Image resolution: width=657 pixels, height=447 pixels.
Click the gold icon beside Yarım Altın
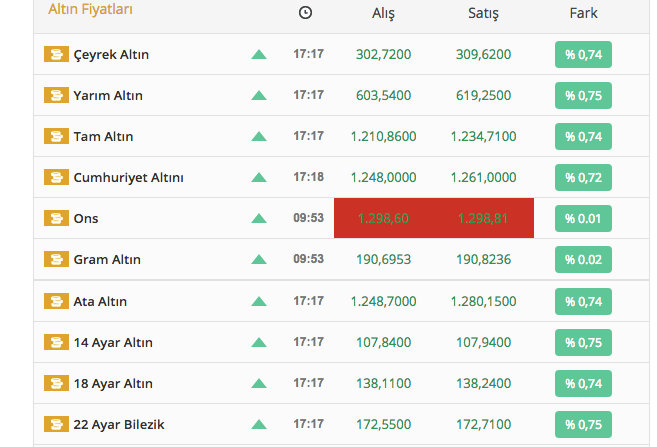coord(56,95)
